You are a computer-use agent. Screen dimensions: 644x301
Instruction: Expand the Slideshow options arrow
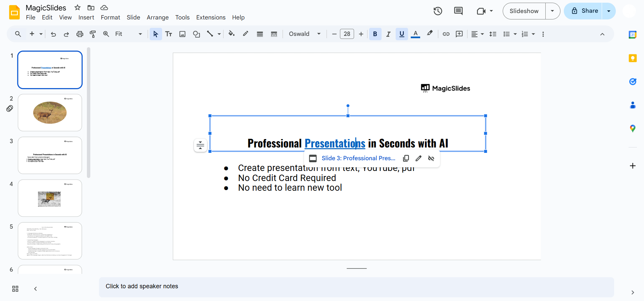(x=552, y=11)
